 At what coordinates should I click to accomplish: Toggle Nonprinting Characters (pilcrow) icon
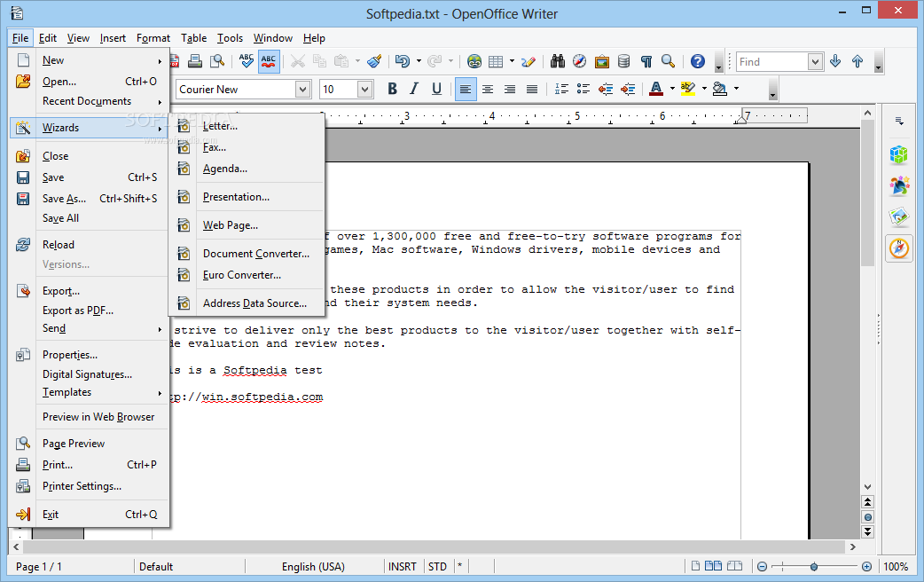click(x=646, y=60)
